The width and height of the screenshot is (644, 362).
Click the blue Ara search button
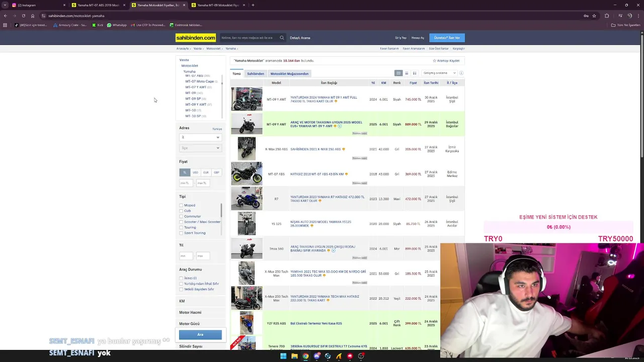tap(200, 334)
